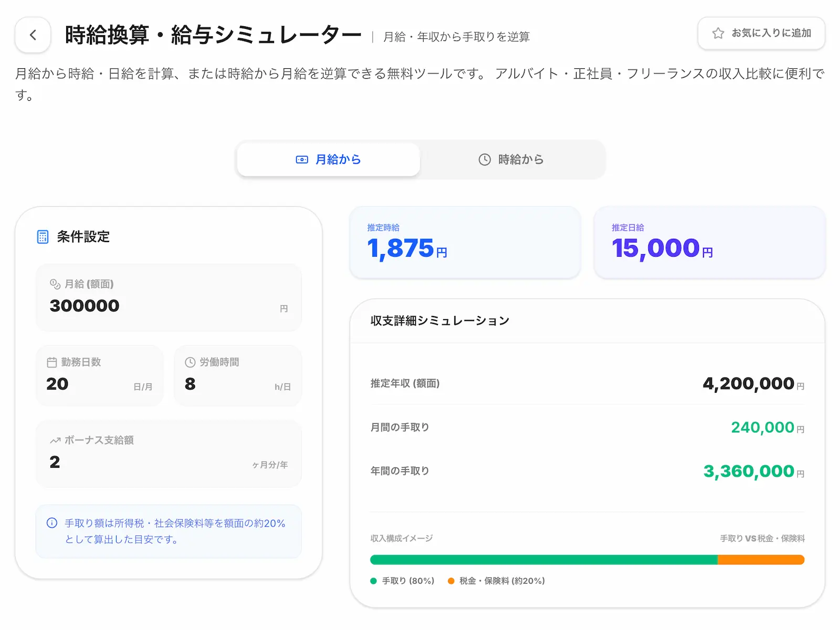Edit the ボーナス支給額 value 2
This screenshot has height=630, width=840.
[x=55, y=462]
